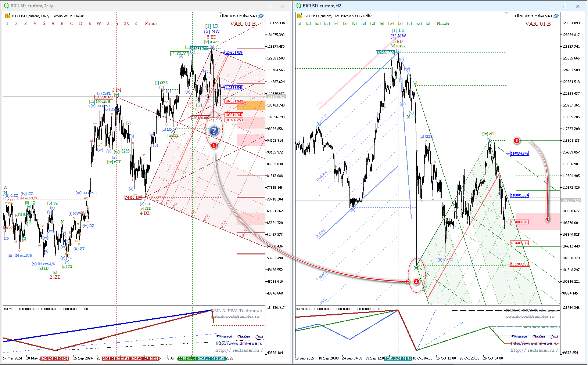Choose the W wave label on the Daily chart
The width and height of the screenshot is (588, 365).
99,24
